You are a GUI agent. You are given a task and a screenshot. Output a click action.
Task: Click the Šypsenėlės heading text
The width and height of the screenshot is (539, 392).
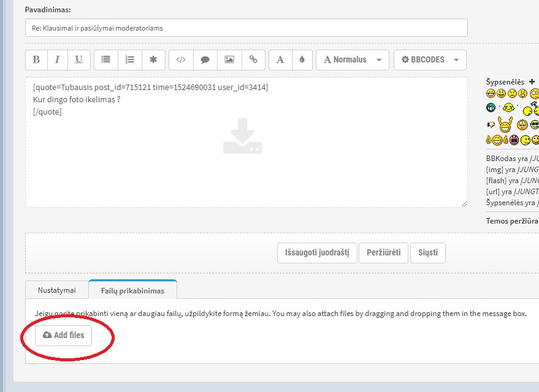coord(505,81)
